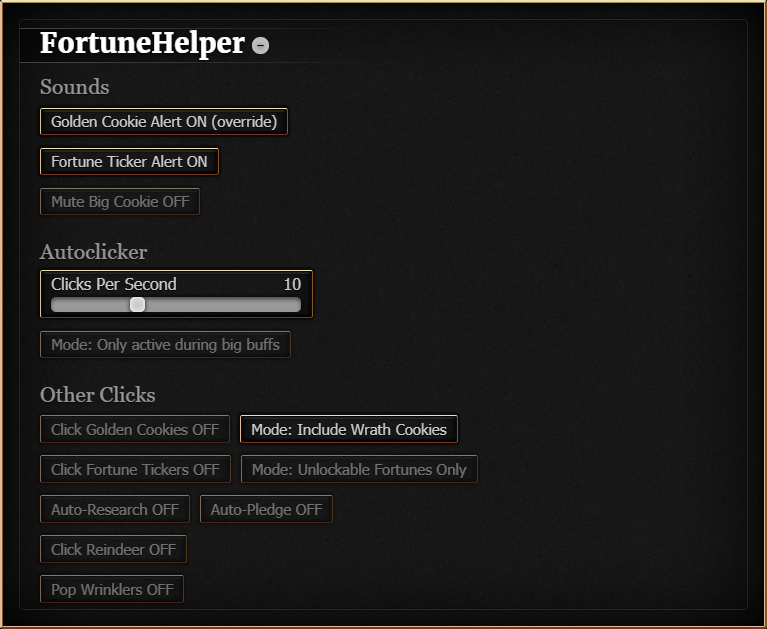Toggle Golden Cookie Alert ON (override)

point(164,122)
